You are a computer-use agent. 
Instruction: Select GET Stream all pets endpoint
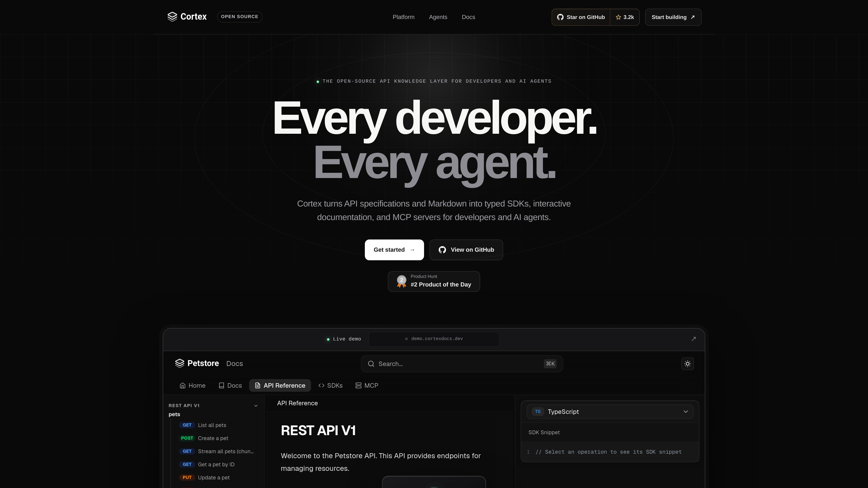coord(216,452)
